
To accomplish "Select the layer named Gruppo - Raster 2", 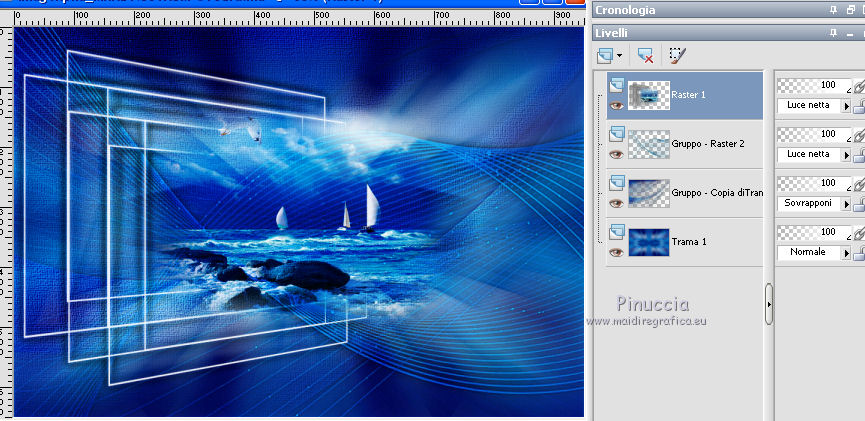I will coord(708,144).
